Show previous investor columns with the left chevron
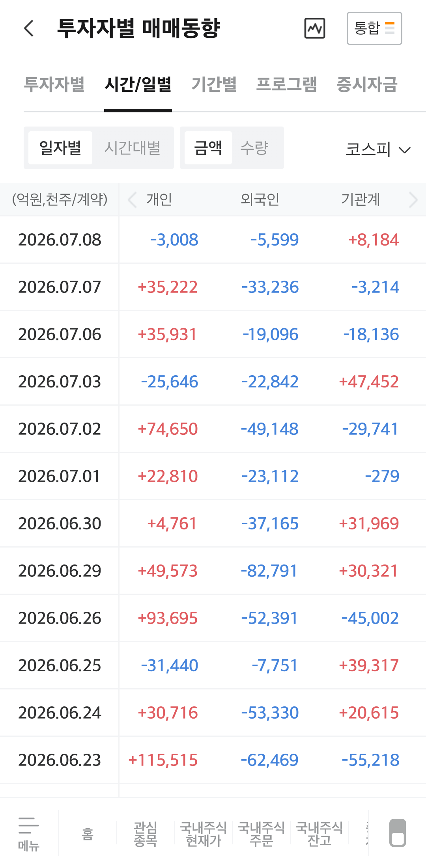This screenshot has width=426, height=868. point(133,200)
